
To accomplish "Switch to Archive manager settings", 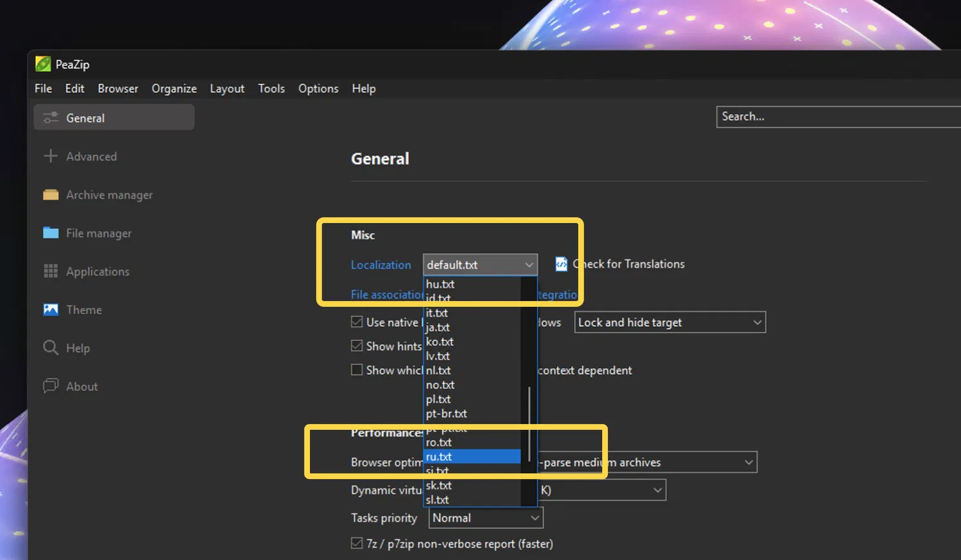I will tap(110, 195).
